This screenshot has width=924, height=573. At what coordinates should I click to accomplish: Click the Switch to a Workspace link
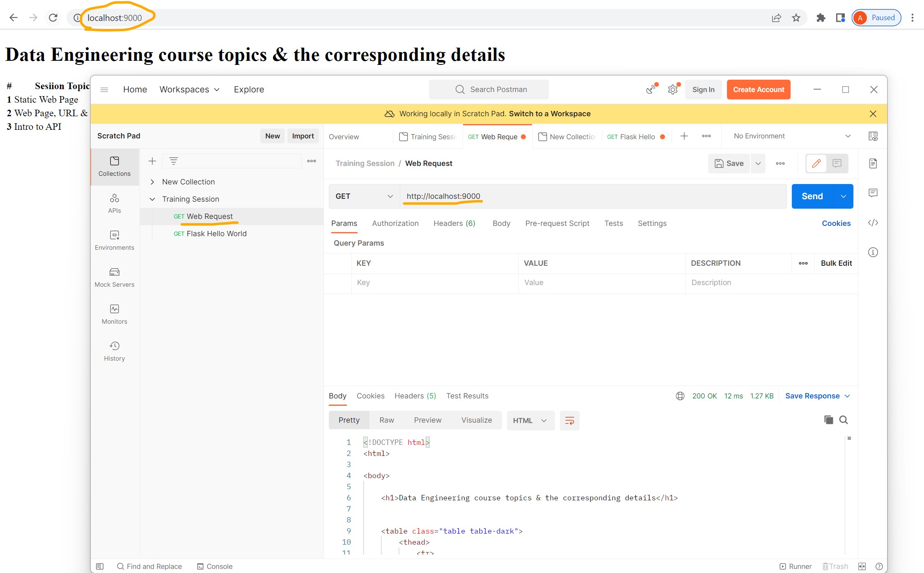pos(549,113)
